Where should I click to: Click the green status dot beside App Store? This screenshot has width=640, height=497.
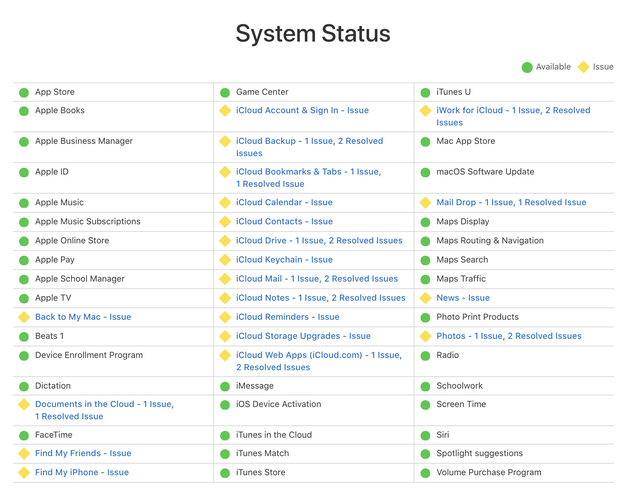point(24,93)
